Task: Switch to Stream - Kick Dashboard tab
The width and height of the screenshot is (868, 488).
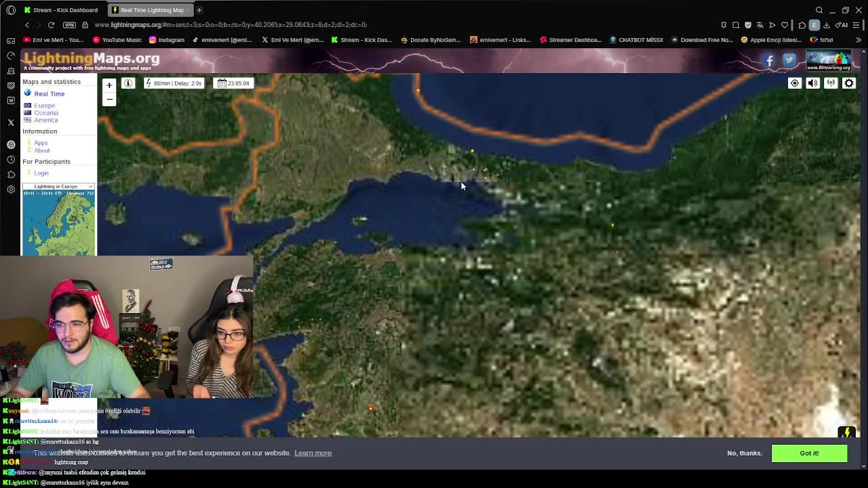Action: point(61,10)
